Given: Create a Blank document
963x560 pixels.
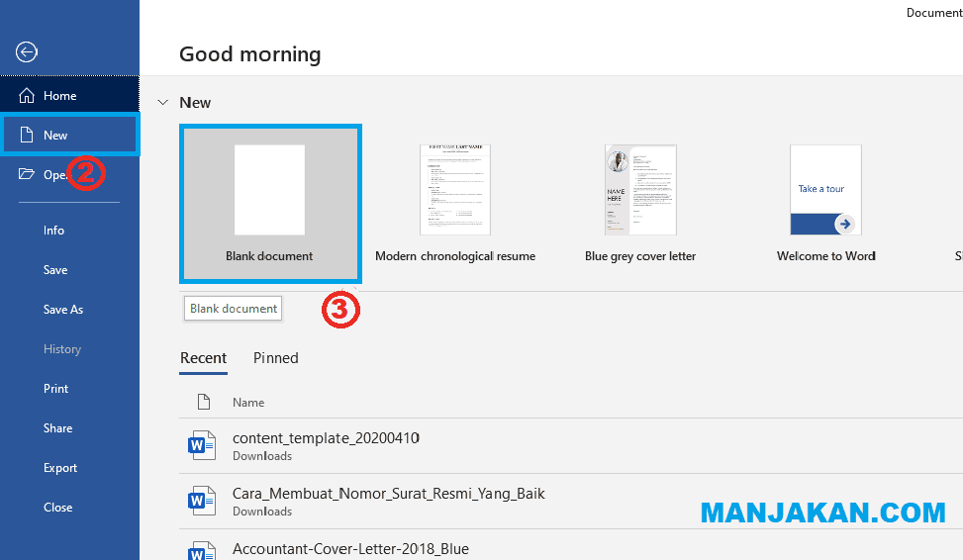Looking at the screenshot, I should tap(270, 204).
